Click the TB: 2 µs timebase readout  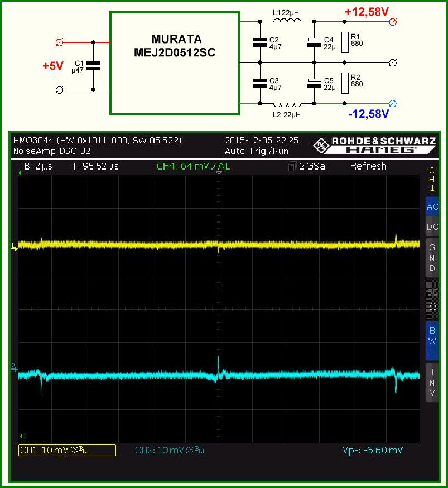[35, 167]
